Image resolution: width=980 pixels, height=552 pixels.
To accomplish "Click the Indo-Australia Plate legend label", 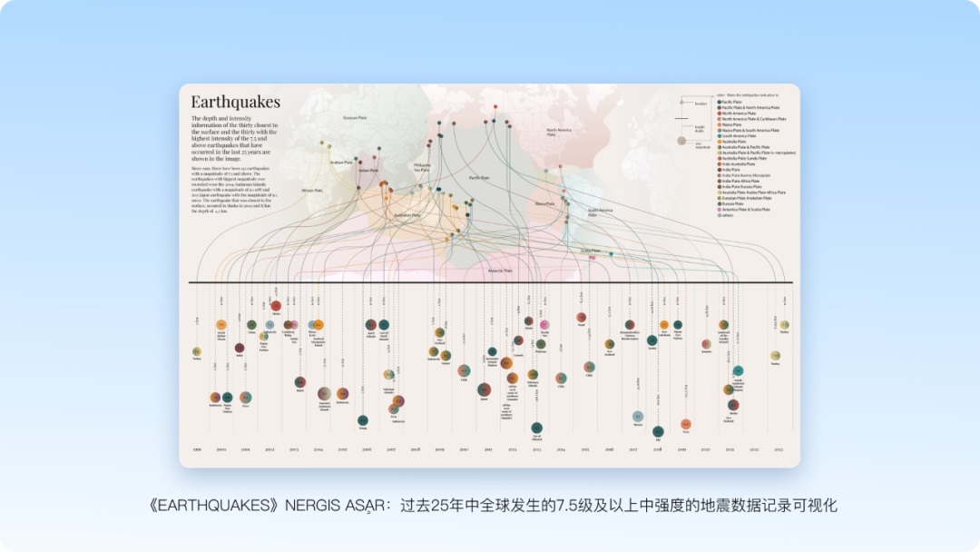I will (x=739, y=163).
